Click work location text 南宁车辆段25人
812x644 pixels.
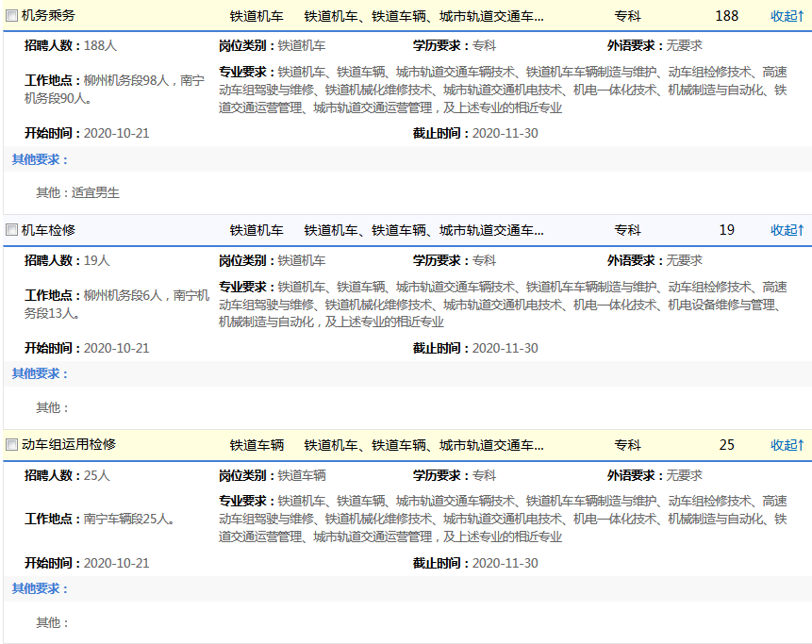tap(128, 519)
